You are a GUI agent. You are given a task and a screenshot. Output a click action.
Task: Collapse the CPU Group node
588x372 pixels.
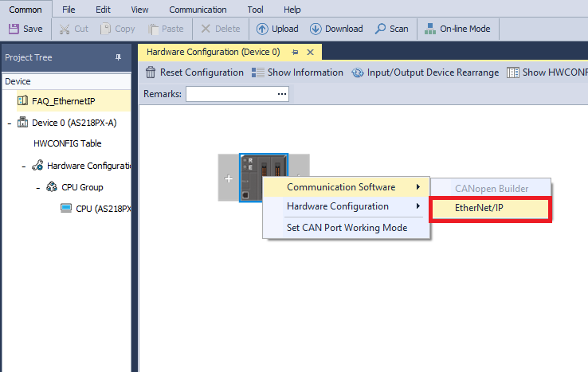click(x=37, y=187)
